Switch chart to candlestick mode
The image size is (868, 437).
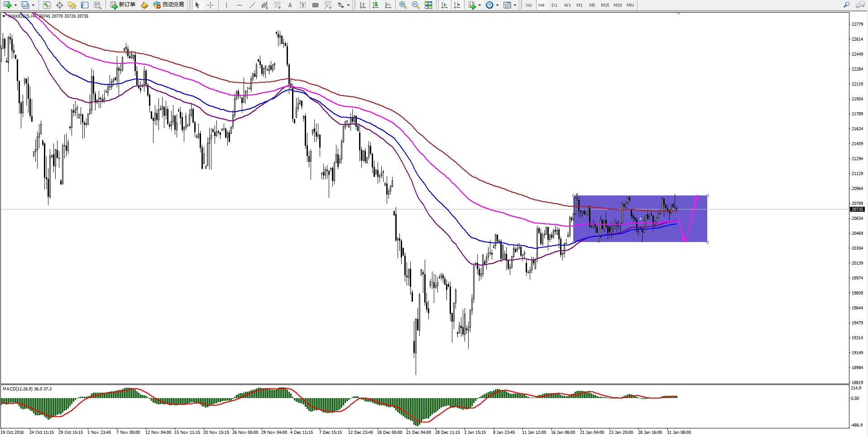375,5
